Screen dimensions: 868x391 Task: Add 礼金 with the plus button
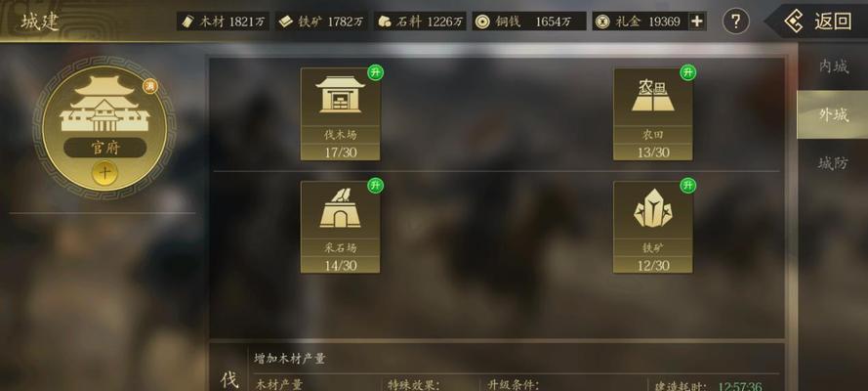pyautogui.click(x=697, y=22)
